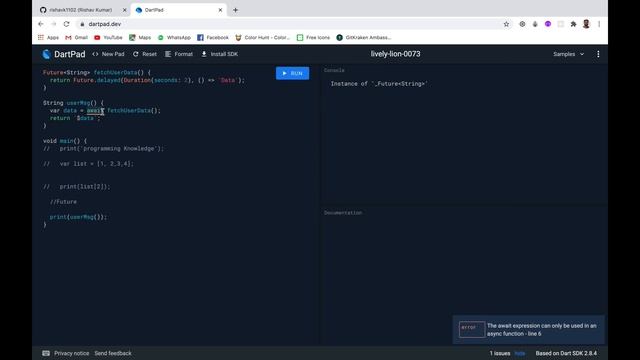
Task: Open DartPad's three-dot more options menu
Action: [x=598, y=54]
